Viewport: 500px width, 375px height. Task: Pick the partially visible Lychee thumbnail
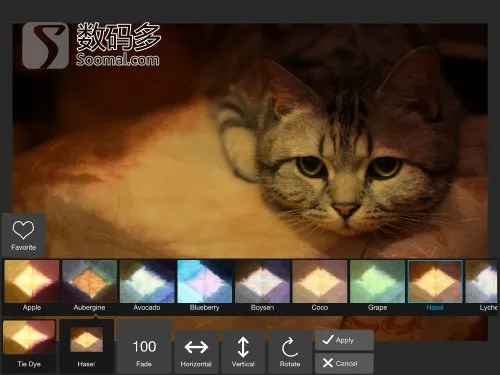(x=482, y=286)
